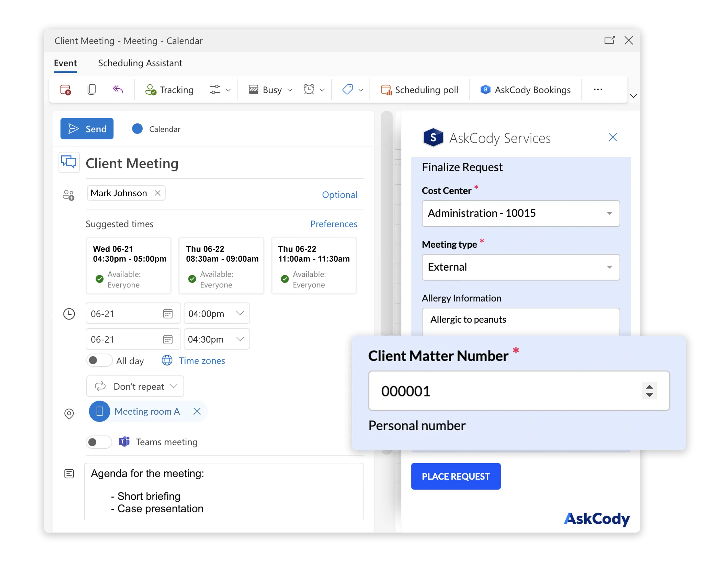Open Tracking in the toolbar
Image resolution: width=728 pixels, height=563 pixels.
coord(169,90)
